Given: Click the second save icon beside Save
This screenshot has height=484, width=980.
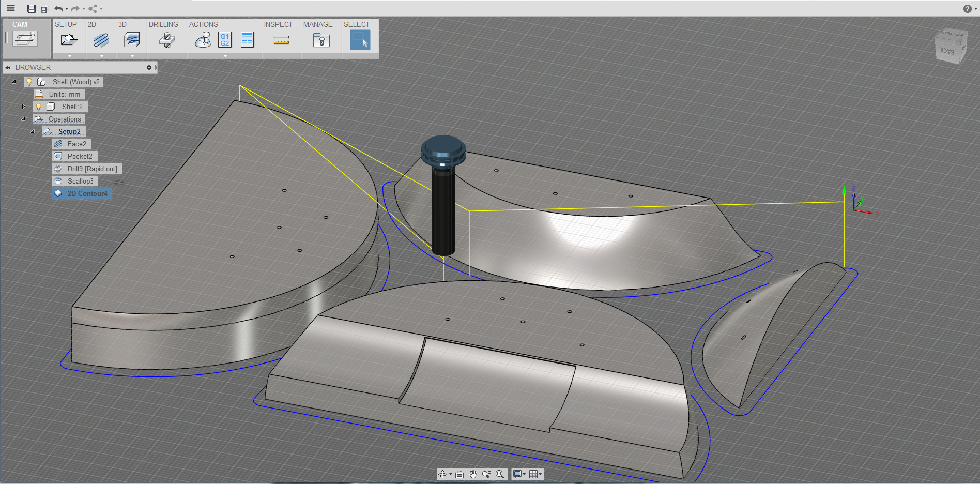Looking at the screenshot, I should click(44, 9).
